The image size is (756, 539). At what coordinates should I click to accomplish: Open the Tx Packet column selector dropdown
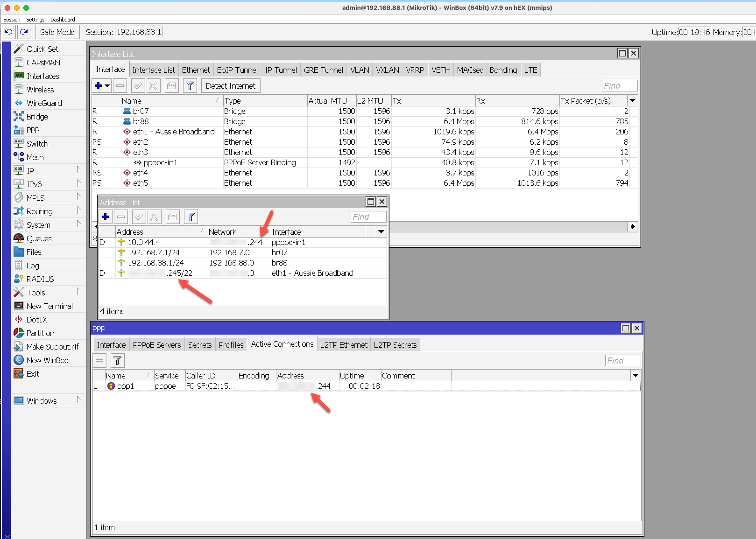[632, 100]
